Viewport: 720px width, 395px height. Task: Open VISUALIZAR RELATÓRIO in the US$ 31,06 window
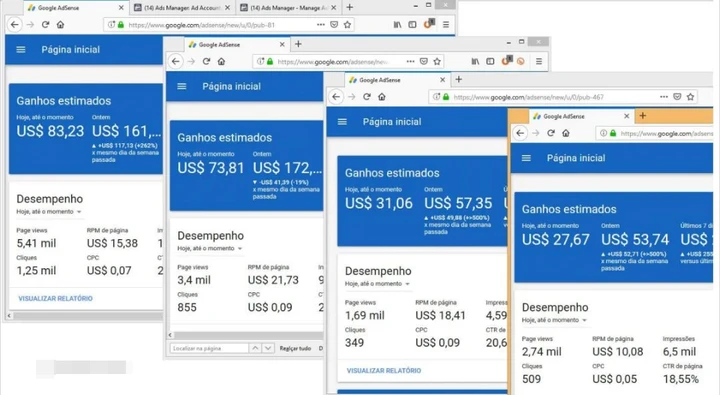pyautogui.click(x=384, y=371)
